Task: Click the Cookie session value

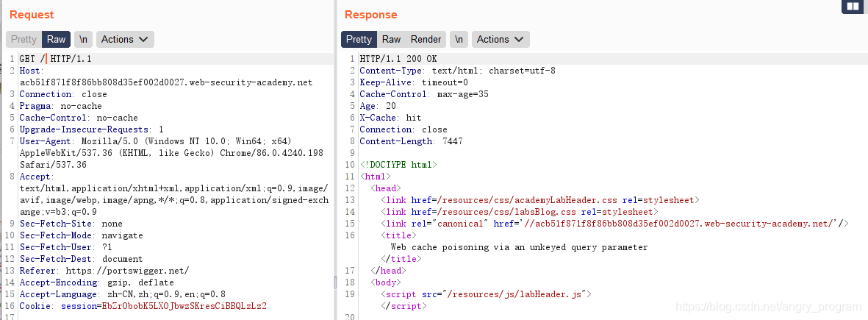Action: [184, 306]
